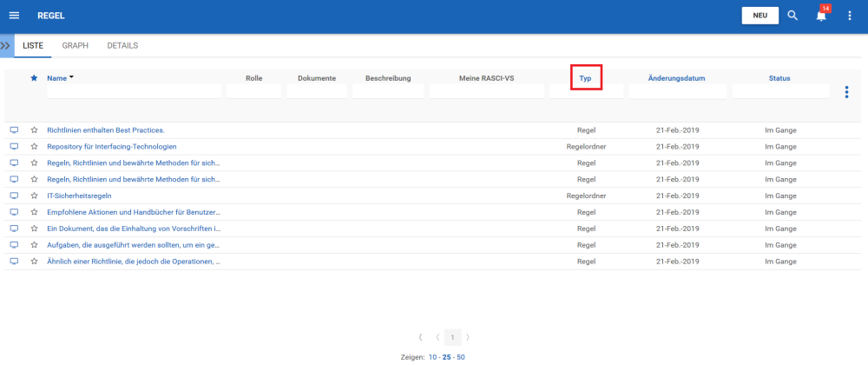Sort by the Typ column header
The height and width of the screenshot is (365, 868).
click(586, 78)
